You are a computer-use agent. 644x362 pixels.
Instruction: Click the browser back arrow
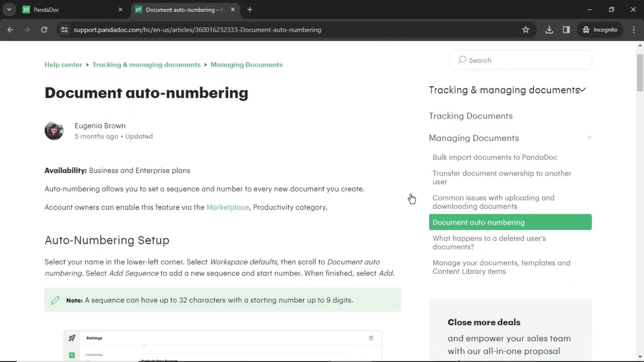(10, 30)
